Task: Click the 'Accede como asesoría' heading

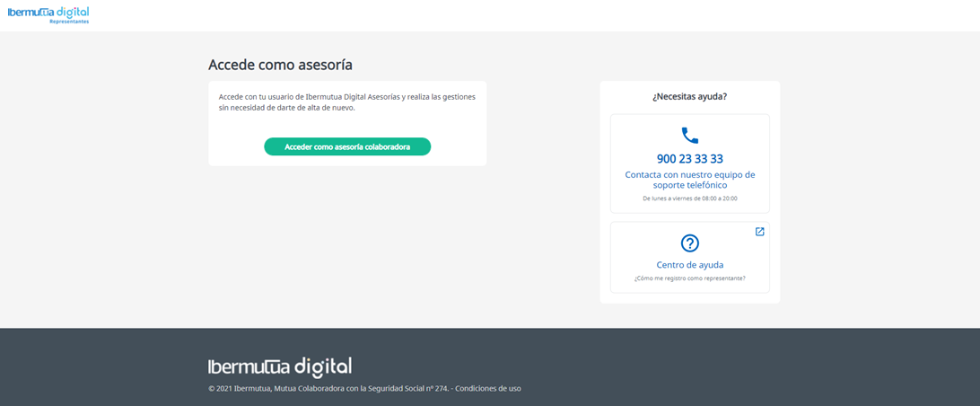Action: click(x=280, y=65)
